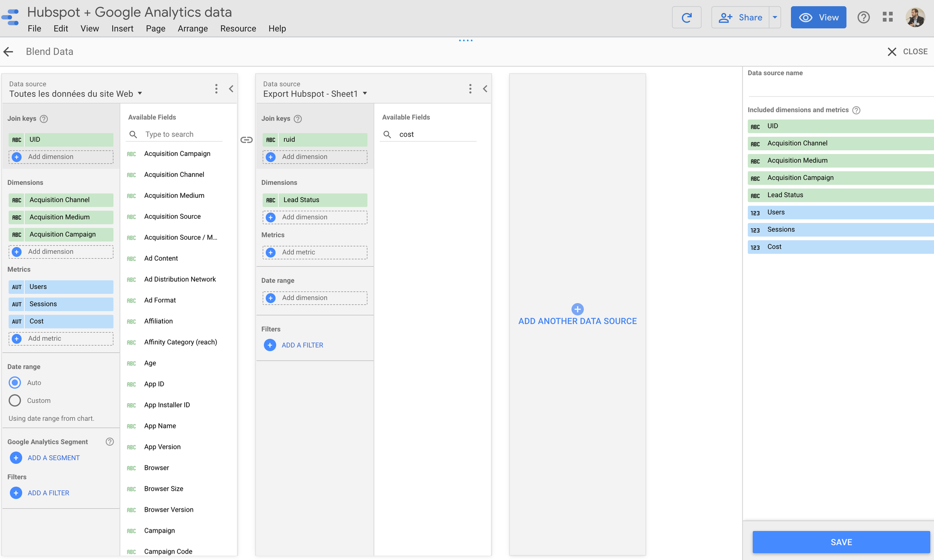
Task: Open the Edit menu
Action: click(61, 28)
